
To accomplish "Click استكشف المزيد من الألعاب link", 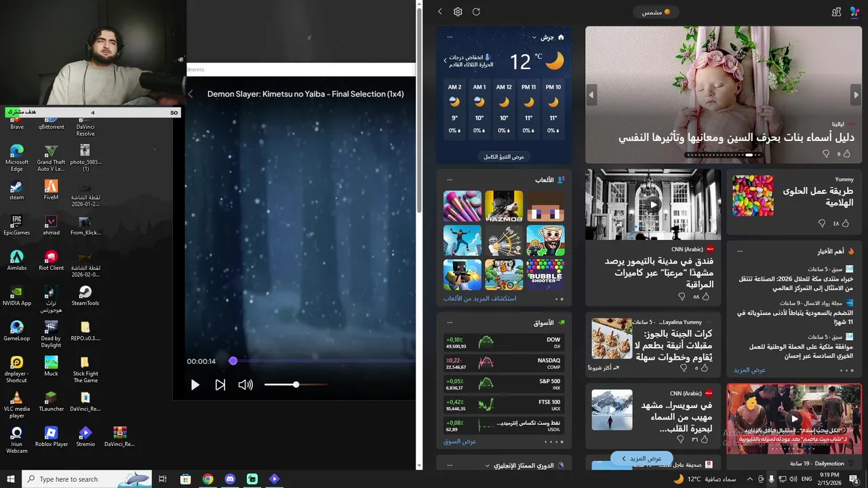I will pos(479,298).
